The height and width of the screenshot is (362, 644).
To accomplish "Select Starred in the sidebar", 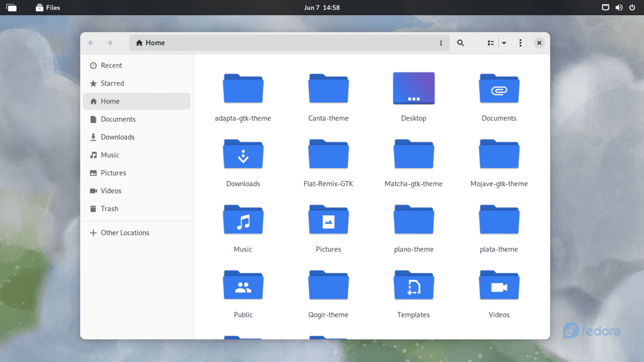I will tap(112, 83).
